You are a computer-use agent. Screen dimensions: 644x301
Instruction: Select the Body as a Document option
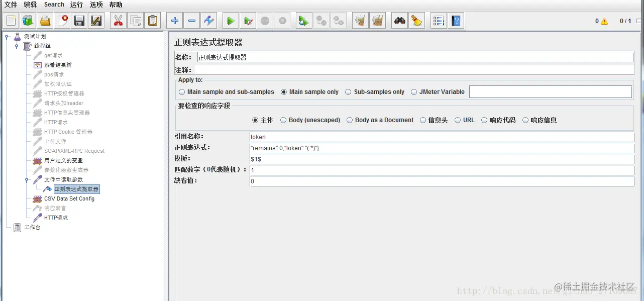coord(380,120)
